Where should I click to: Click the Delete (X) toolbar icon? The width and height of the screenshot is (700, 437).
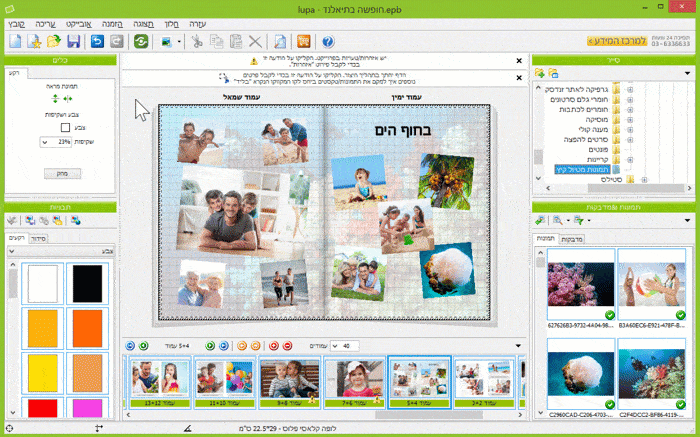[x=255, y=41]
